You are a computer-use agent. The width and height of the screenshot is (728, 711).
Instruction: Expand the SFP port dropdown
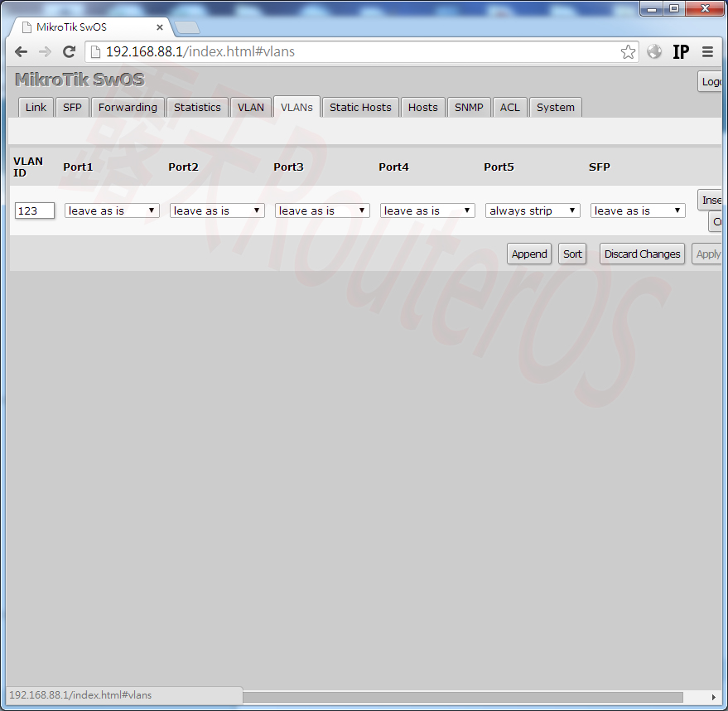[x=638, y=210]
